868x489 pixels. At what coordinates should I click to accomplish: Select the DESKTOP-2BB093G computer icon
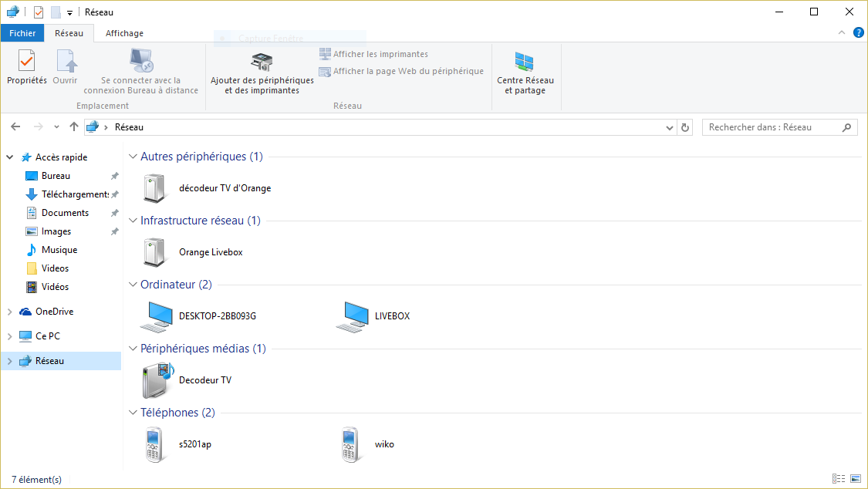[157, 316]
